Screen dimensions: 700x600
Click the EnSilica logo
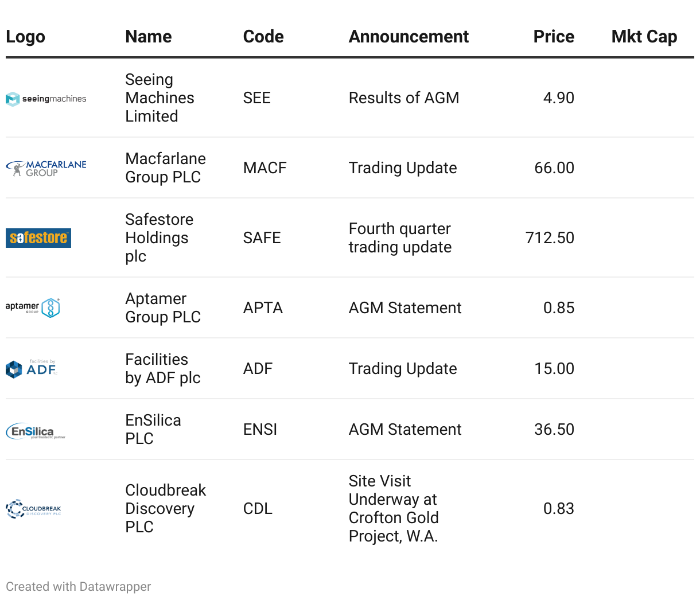pos(36,431)
